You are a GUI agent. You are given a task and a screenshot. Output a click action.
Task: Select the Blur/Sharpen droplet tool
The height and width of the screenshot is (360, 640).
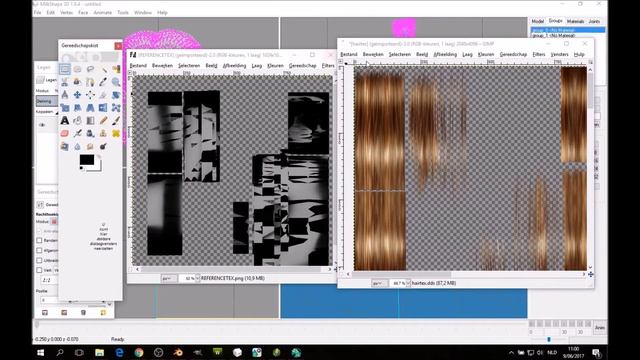point(77,146)
